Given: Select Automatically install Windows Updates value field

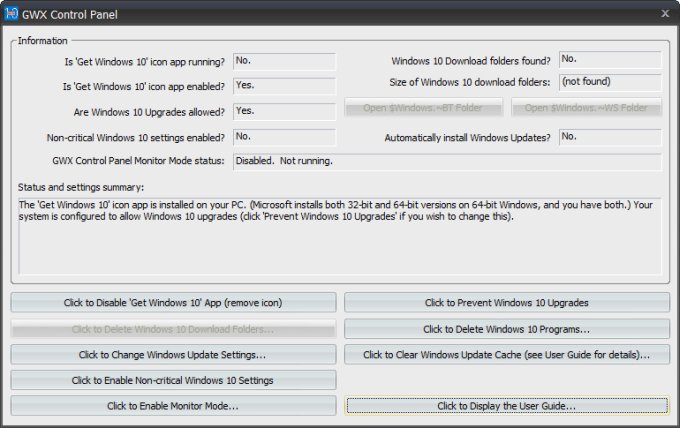Looking at the screenshot, I should (x=610, y=137).
